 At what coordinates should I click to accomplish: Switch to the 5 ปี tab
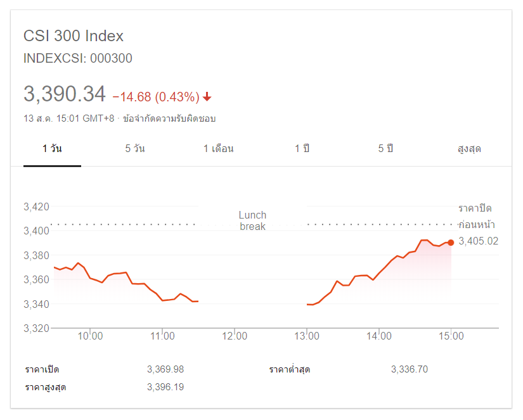click(385, 149)
